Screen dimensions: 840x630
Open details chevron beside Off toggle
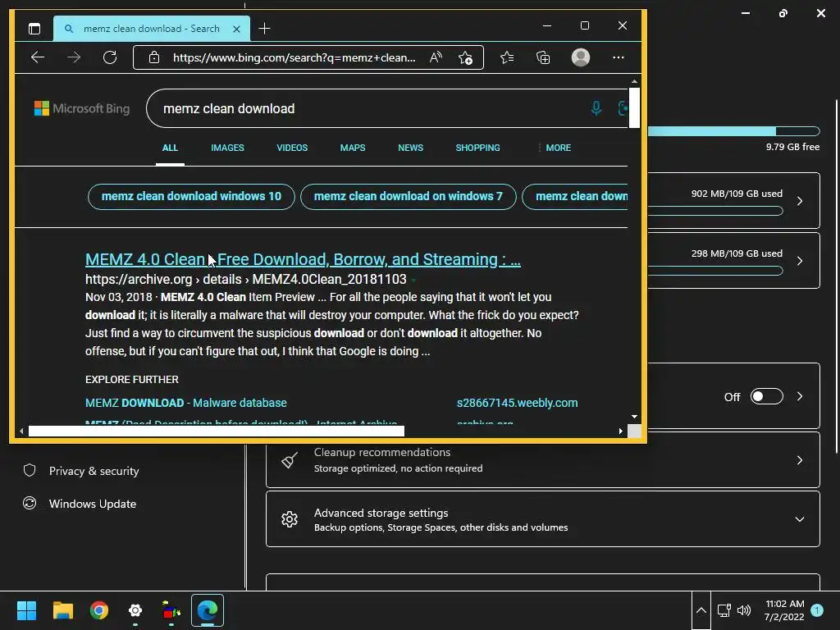[x=800, y=396]
